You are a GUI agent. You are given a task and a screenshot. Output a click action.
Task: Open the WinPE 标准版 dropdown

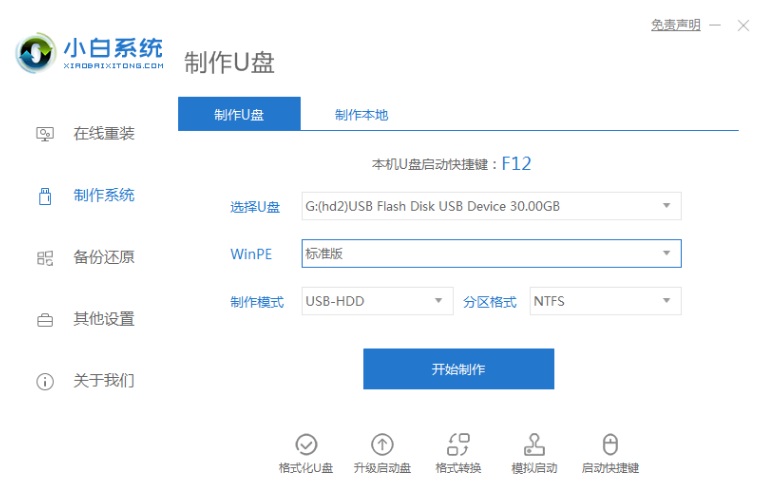click(x=492, y=253)
